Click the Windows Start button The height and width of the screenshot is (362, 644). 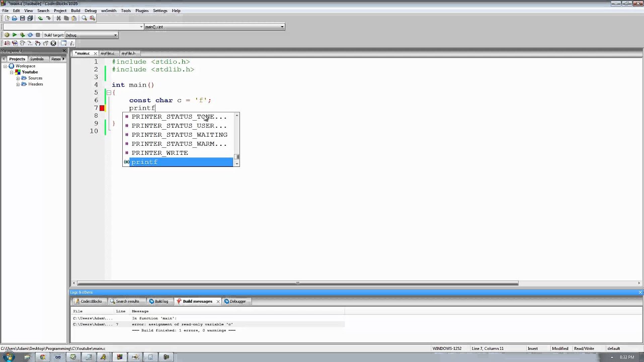9,357
